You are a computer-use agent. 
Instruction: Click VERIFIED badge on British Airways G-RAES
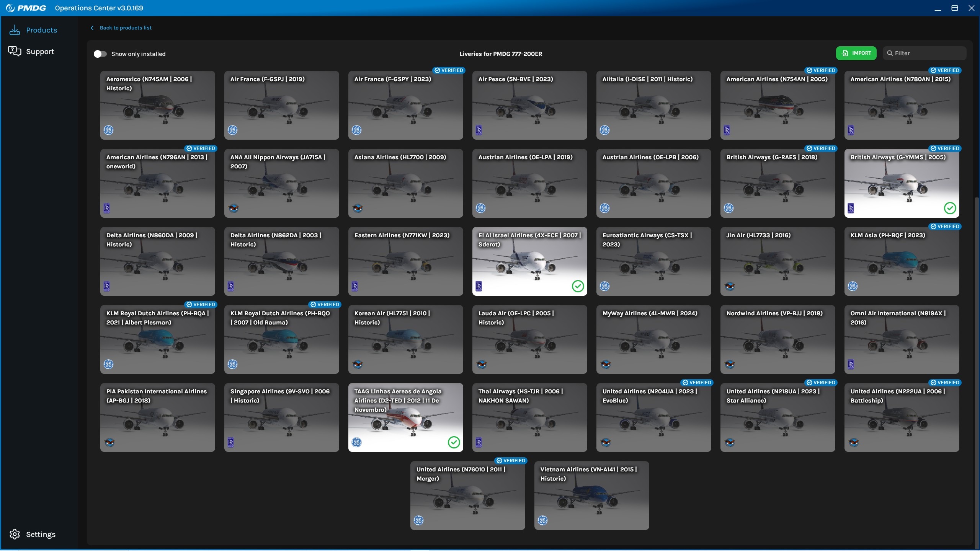[821, 148]
